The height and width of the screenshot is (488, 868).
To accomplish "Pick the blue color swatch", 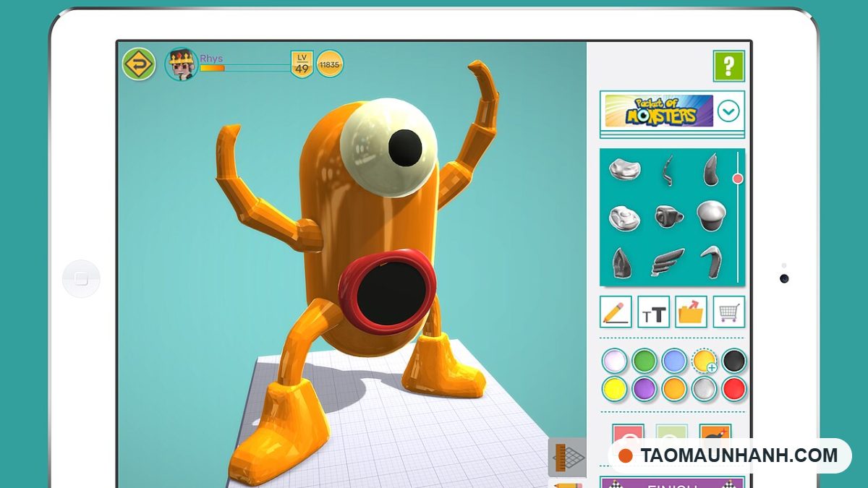I will [674, 361].
